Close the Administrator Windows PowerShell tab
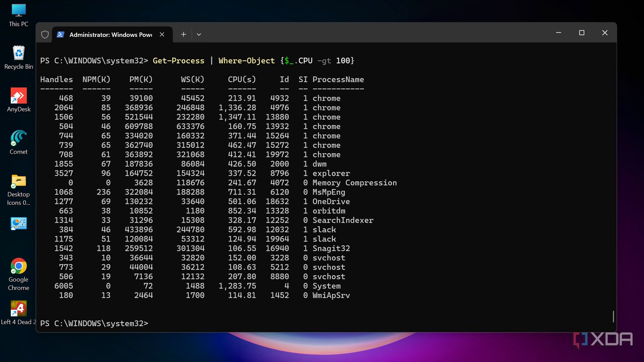This screenshot has height=362, width=644. pyautogui.click(x=162, y=35)
